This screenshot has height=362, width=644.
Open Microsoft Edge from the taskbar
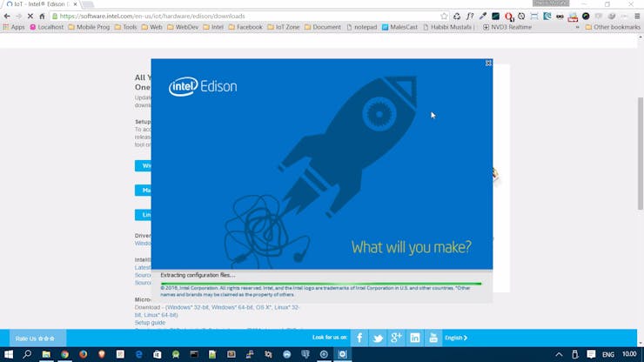(x=139, y=354)
